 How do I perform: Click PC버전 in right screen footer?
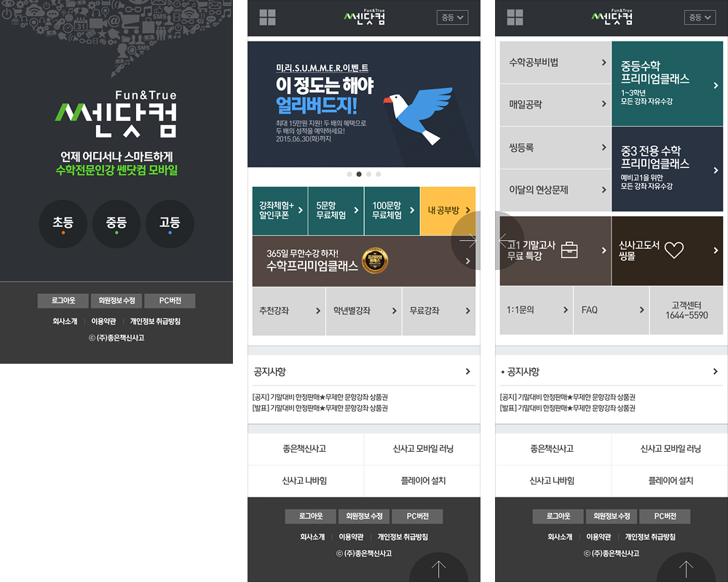tap(665, 516)
